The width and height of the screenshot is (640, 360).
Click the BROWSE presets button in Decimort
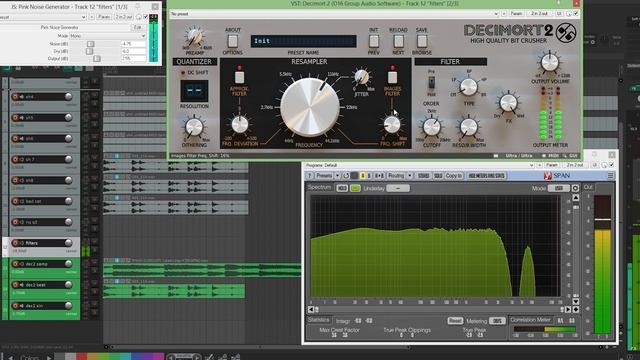(422, 41)
